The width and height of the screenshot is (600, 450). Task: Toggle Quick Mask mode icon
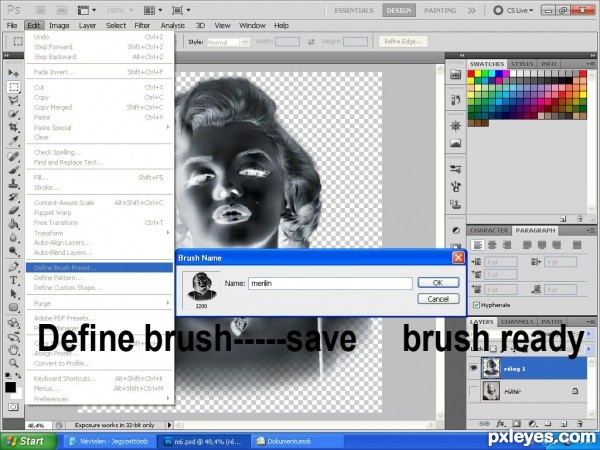[x=13, y=407]
